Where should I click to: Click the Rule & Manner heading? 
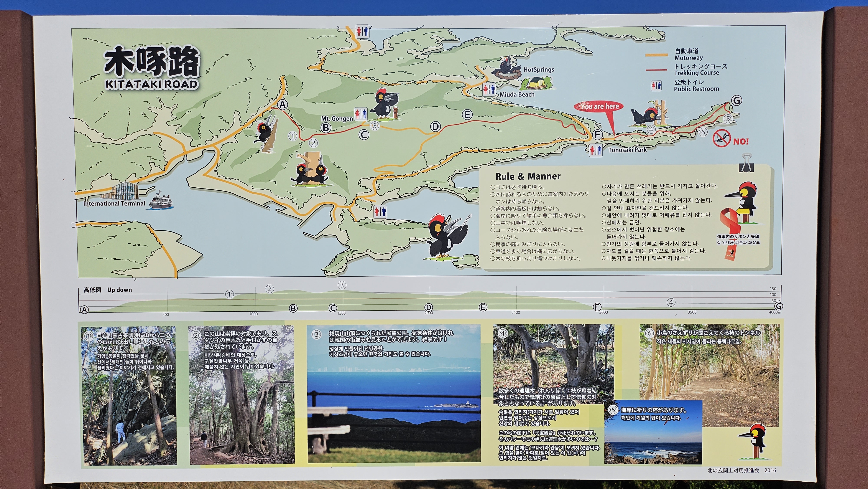coord(528,176)
